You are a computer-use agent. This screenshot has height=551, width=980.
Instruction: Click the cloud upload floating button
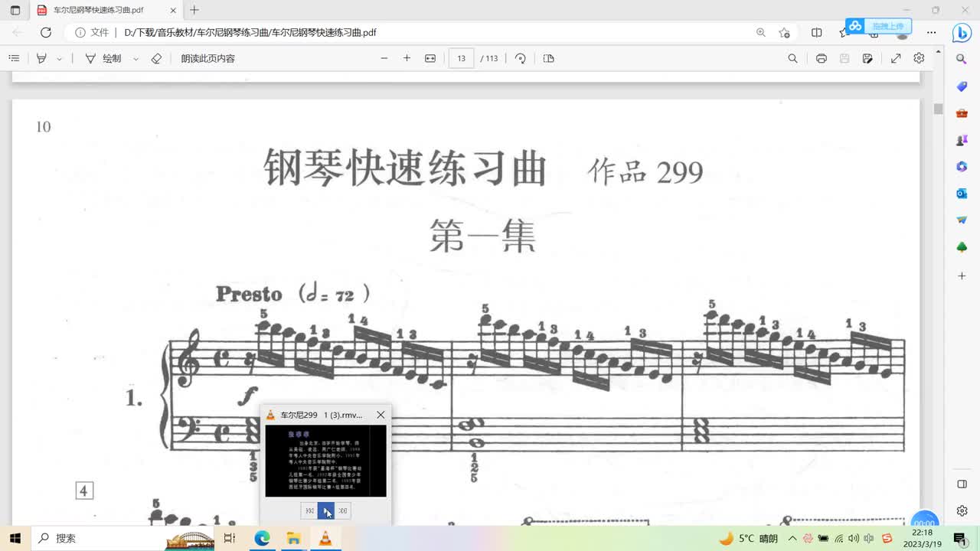(878, 26)
